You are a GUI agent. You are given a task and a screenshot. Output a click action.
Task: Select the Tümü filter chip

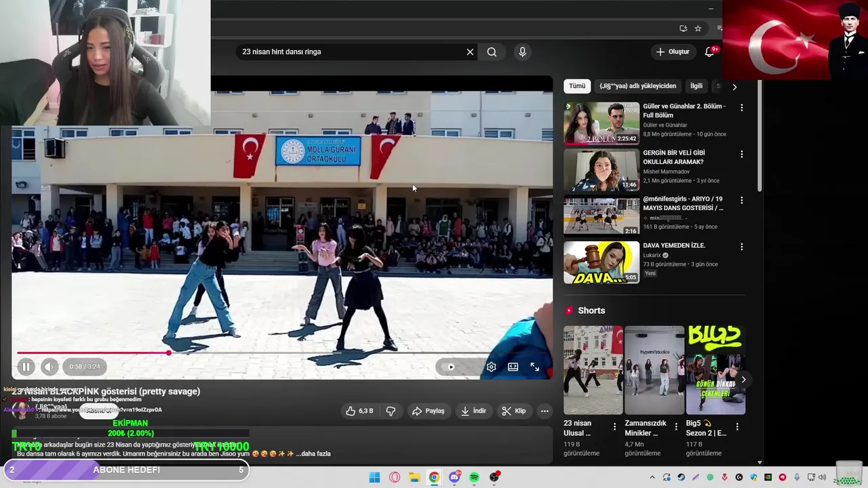577,86
